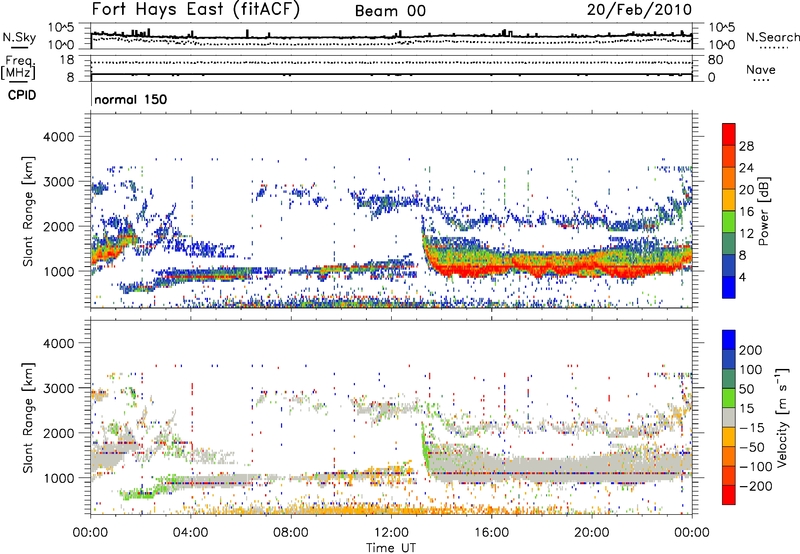Click the "Velocity [m s-1]" colorbar title
This screenshot has width=800, height=554.
(781, 418)
